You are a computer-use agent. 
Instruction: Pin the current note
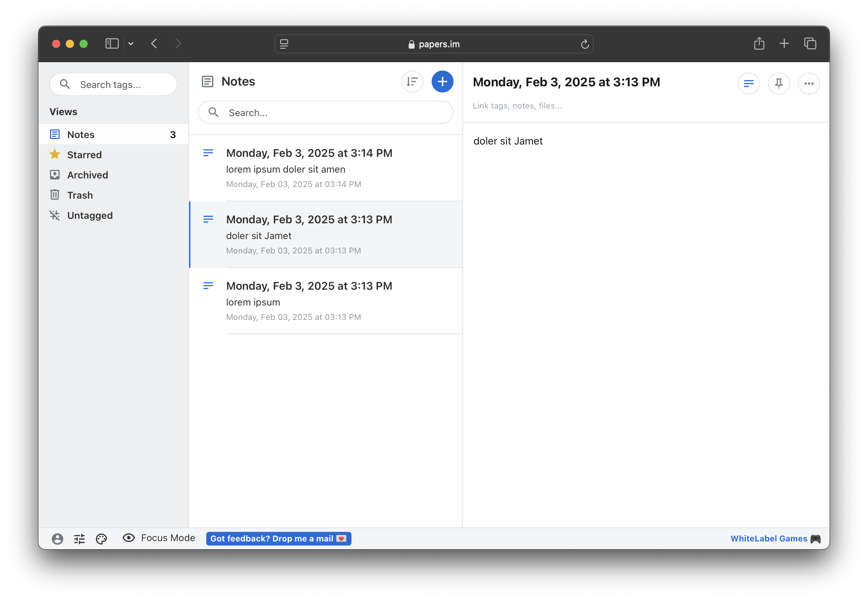tap(779, 84)
